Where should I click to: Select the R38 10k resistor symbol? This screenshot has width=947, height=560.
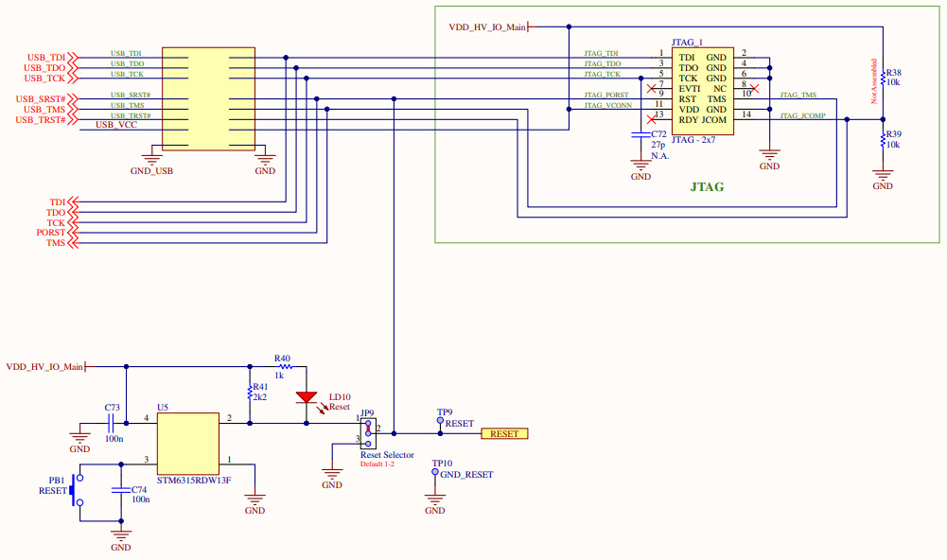coord(882,77)
